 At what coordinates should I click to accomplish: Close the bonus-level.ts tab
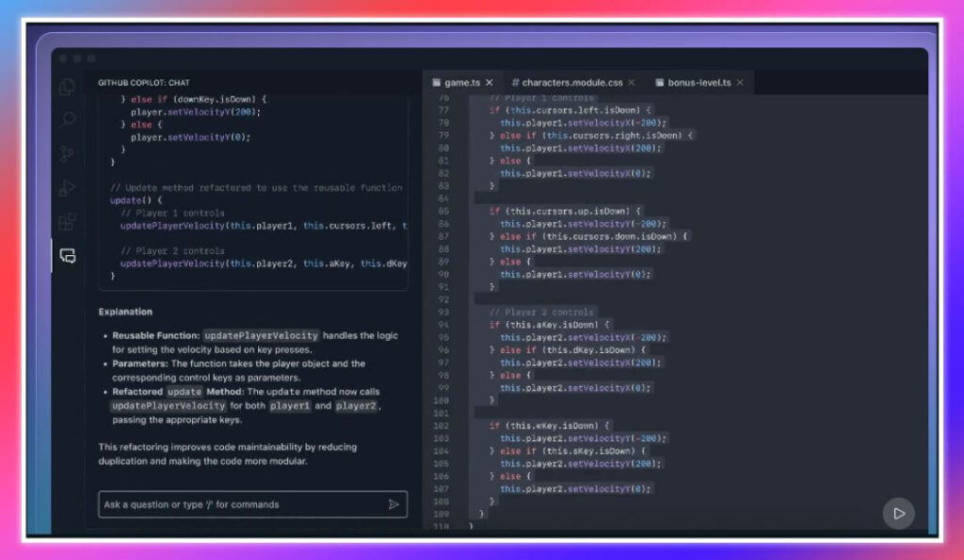point(740,83)
